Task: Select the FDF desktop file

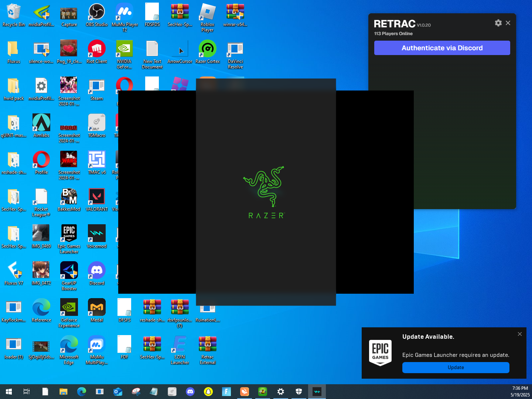Action: point(125,348)
